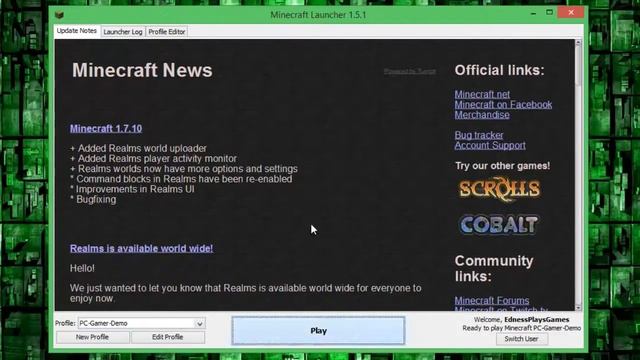
Task: Click the faint 'Powered by Tumblr' link
Action: pyautogui.click(x=410, y=71)
